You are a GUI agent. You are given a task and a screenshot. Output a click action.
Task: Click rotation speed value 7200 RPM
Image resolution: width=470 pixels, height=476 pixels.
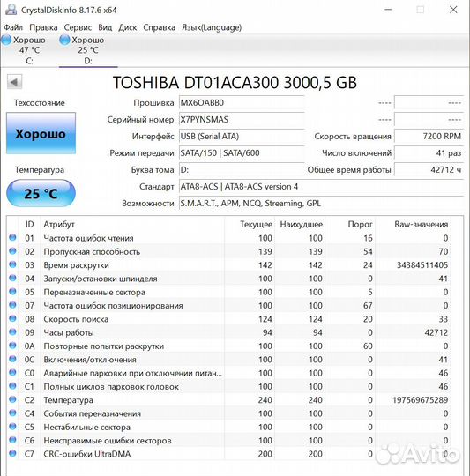click(x=429, y=137)
